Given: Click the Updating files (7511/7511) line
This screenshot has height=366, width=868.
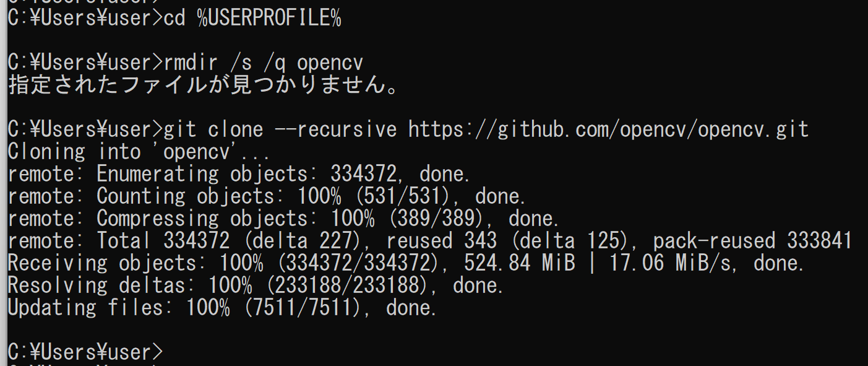Looking at the screenshot, I should click(x=223, y=308).
